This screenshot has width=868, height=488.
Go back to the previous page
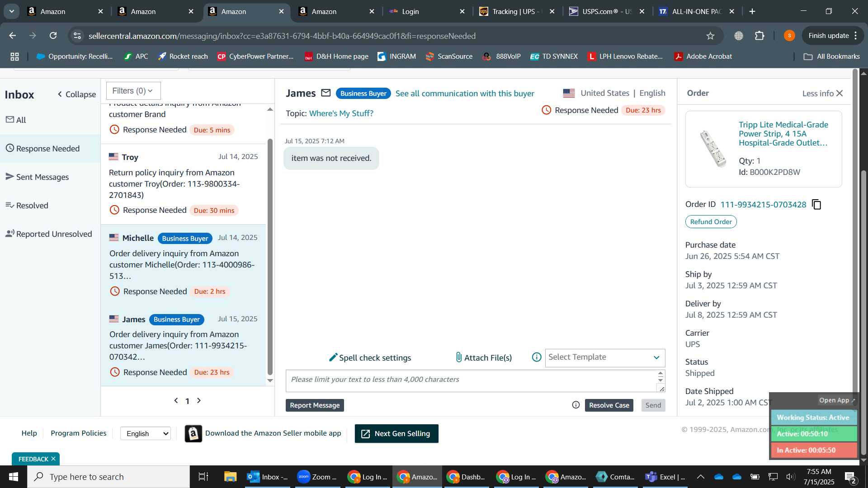point(13,36)
